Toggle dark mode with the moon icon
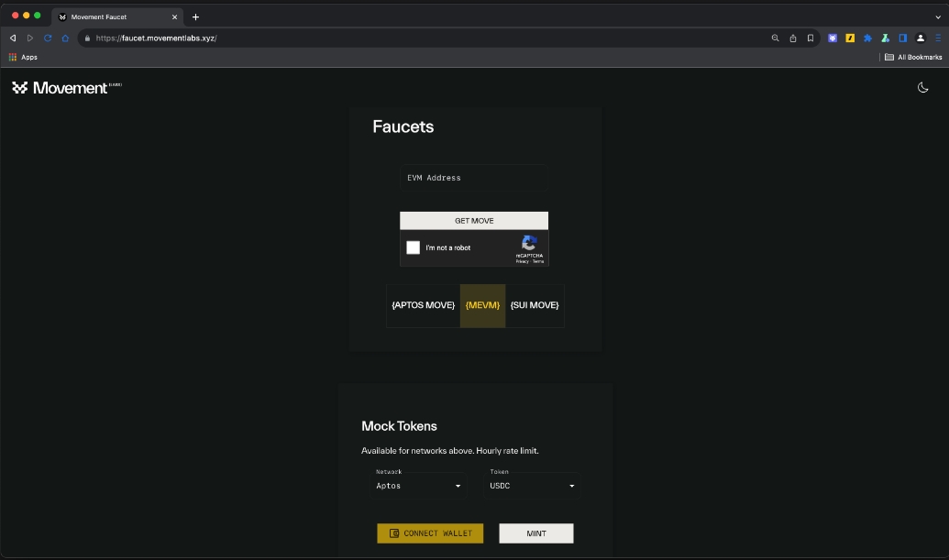Screen dimensions: 949x560 922,88
